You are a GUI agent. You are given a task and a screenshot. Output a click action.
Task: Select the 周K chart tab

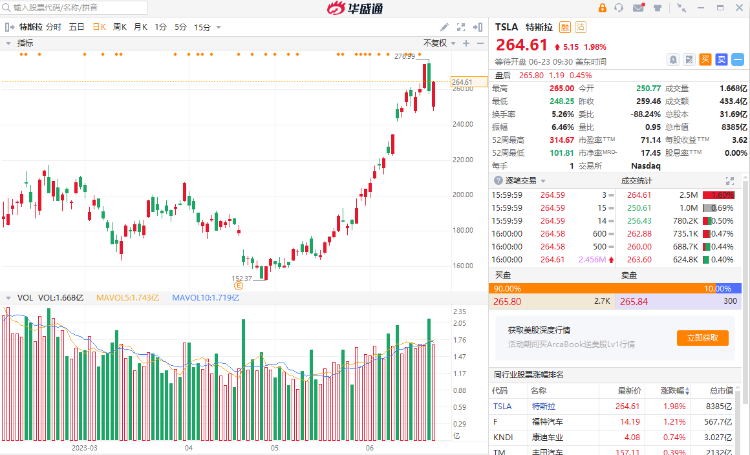point(120,27)
